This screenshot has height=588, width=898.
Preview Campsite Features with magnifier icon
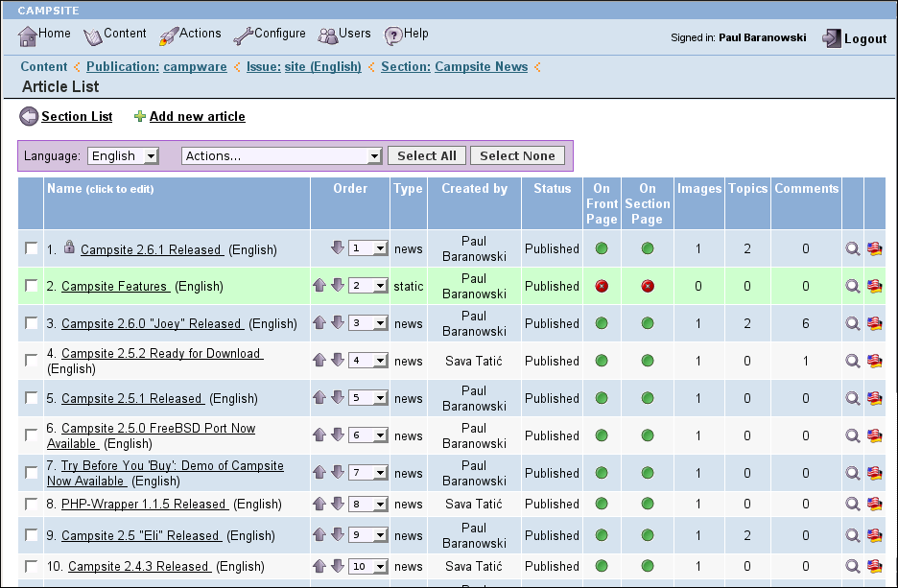point(853,286)
